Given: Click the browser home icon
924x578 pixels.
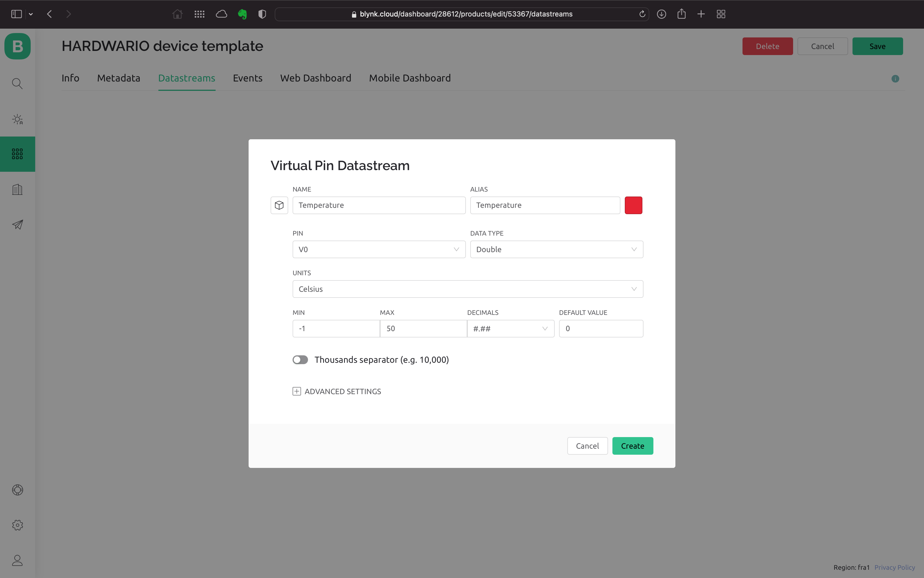Looking at the screenshot, I should [x=178, y=14].
